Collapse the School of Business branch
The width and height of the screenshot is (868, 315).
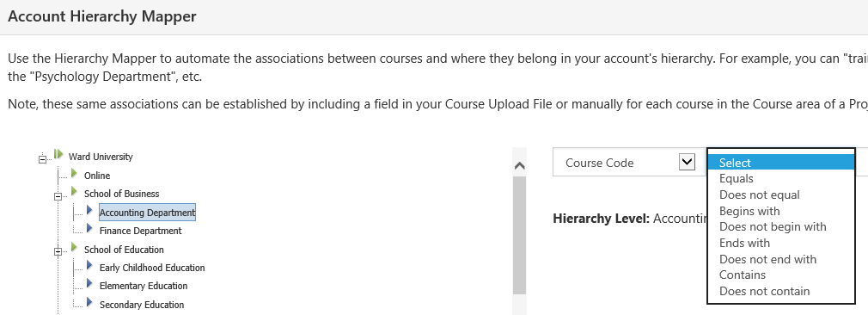pyautogui.click(x=58, y=196)
